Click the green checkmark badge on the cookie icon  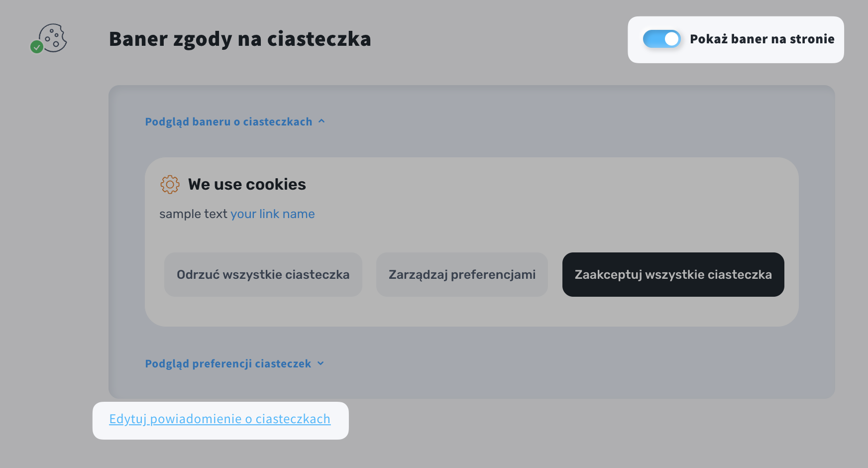click(37, 47)
